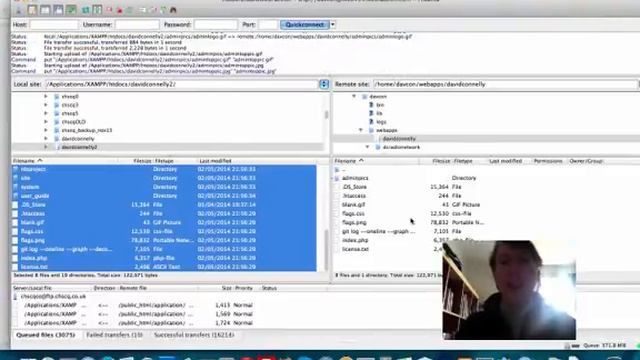Select the bin folder in remote tree
Viewport: 640px width, 360px height.
[x=380, y=105]
